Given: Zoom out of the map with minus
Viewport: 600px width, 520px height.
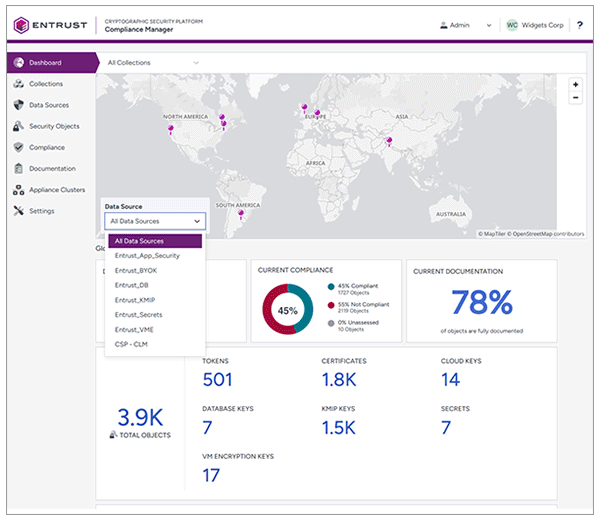Looking at the screenshot, I should click(x=575, y=98).
